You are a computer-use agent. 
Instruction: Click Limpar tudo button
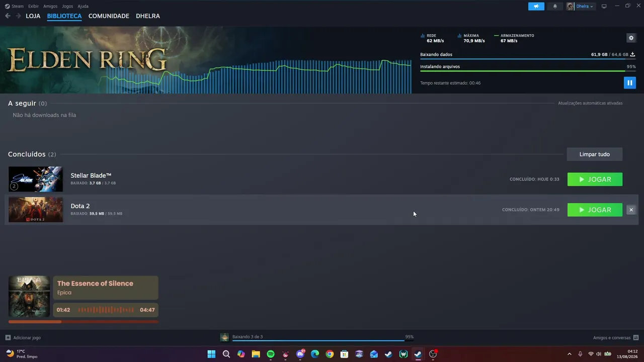pyautogui.click(x=595, y=154)
